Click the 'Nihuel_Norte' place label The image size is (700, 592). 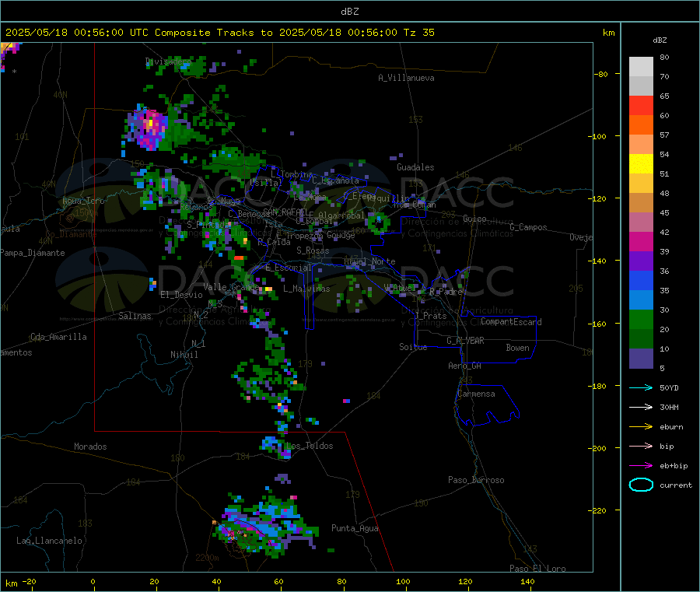coord(369,261)
